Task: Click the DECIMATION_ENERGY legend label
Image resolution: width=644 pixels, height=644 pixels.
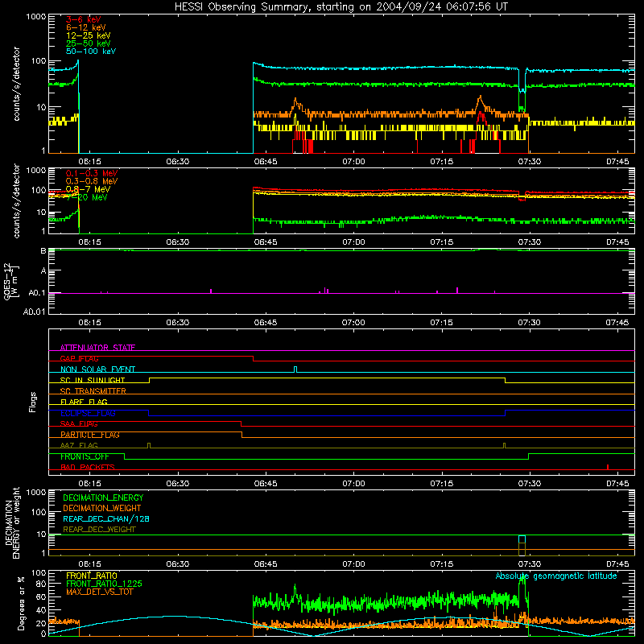Action: click(103, 497)
